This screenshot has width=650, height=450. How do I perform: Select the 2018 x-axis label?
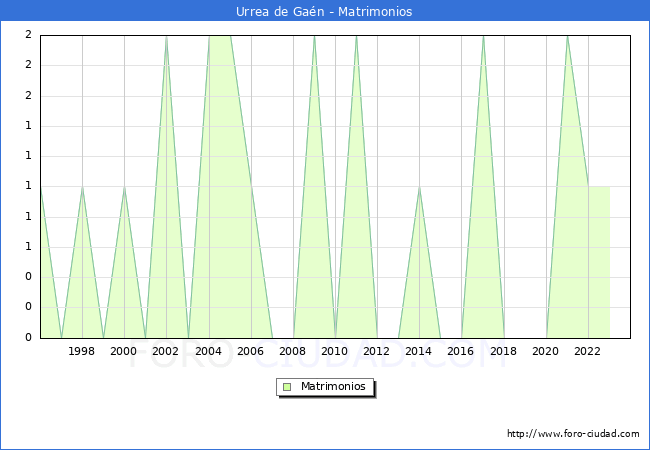503,351
